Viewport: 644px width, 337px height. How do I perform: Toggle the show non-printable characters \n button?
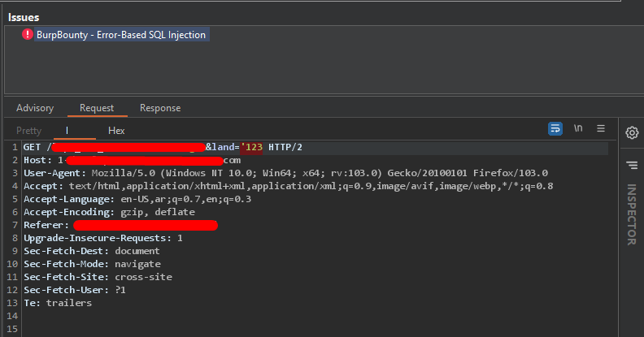point(578,128)
